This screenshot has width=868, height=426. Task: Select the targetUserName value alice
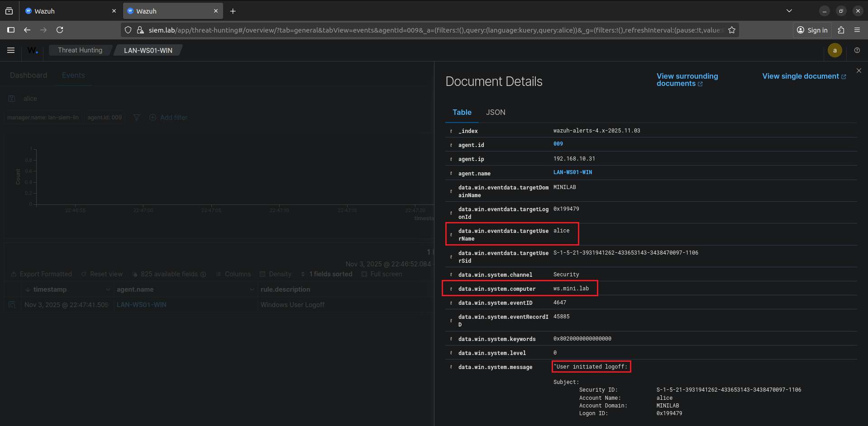pos(561,231)
